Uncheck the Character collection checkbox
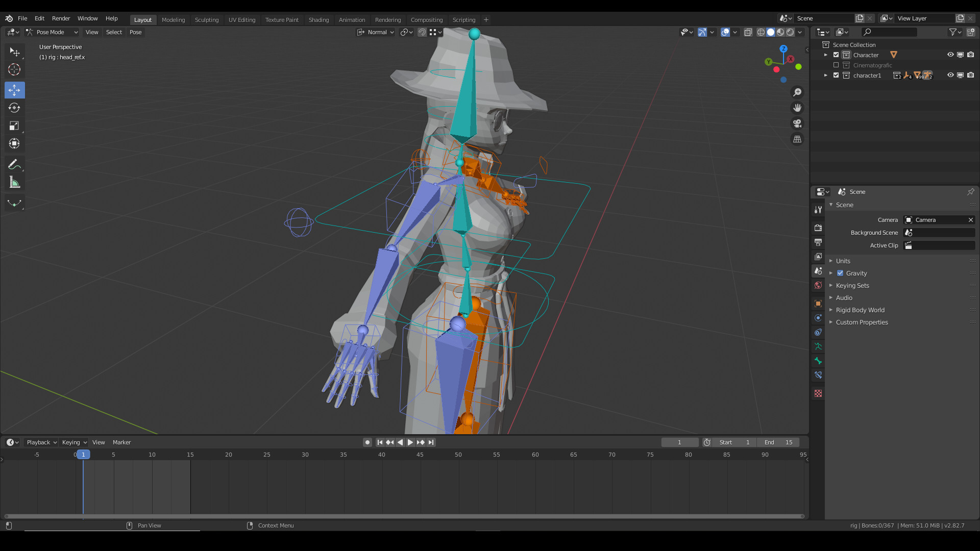 [x=836, y=55]
